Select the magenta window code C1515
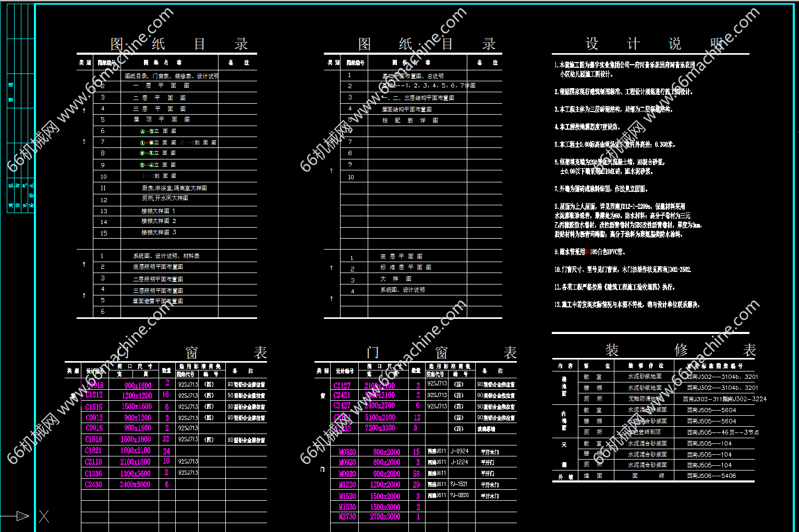 (x=94, y=407)
